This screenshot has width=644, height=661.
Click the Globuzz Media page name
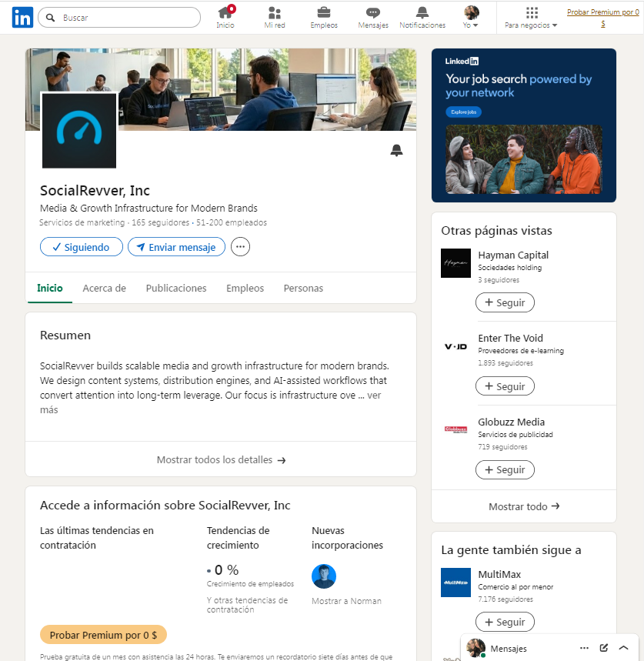click(511, 422)
